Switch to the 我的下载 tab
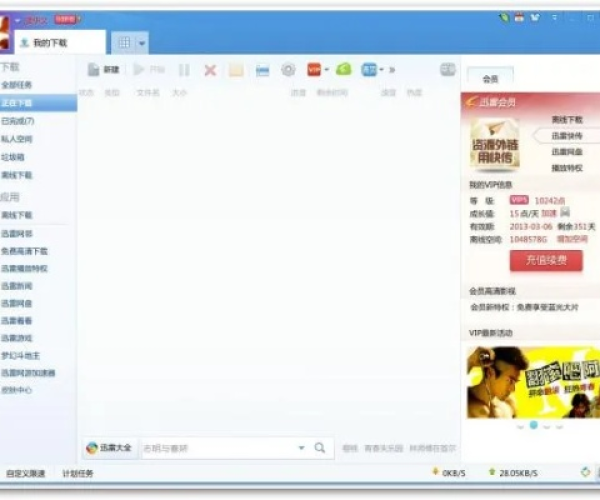The image size is (600, 500). click(x=60, y=42)
